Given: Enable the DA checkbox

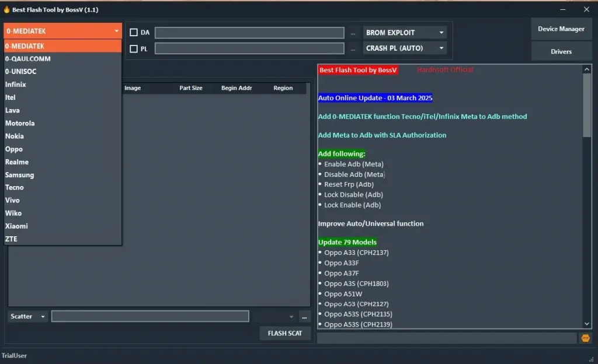Looking at the screenshot, I should point(134,32).
